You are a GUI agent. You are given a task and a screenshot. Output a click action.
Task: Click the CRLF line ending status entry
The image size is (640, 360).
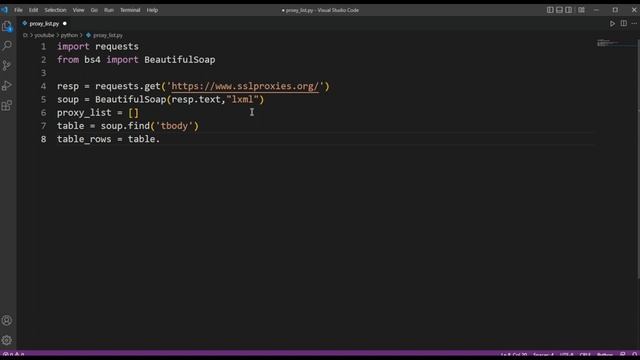(x=585, y=355)
